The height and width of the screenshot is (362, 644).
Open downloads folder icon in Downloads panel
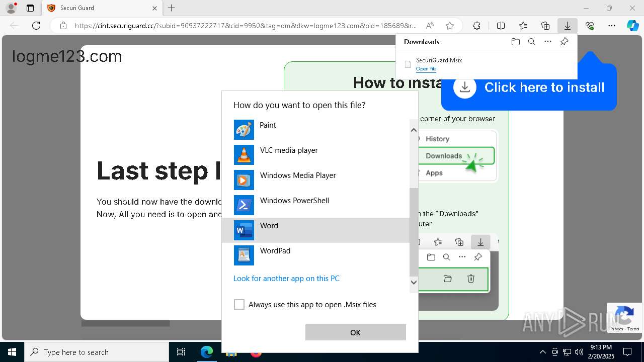pyautogui.click(x=515, y=42)
